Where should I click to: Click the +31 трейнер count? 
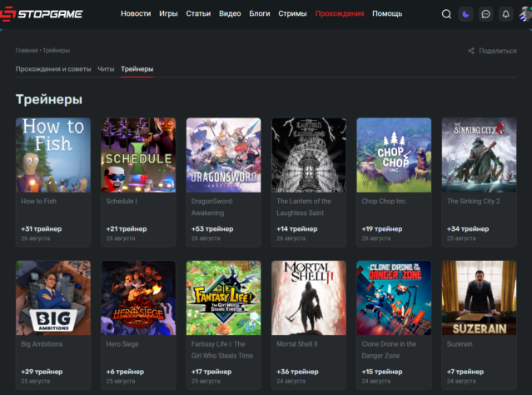tap(42, 229)
